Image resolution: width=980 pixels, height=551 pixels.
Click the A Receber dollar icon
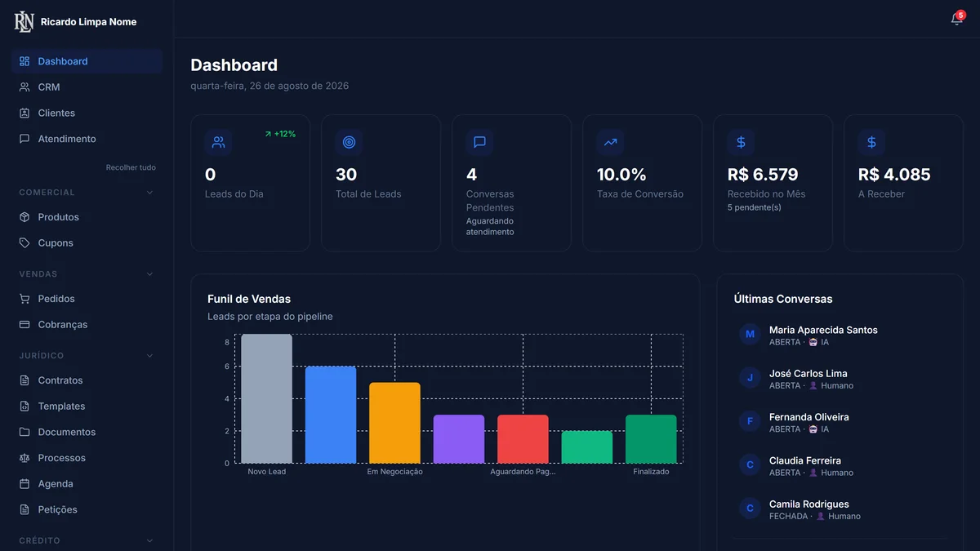tap(871, 142)
